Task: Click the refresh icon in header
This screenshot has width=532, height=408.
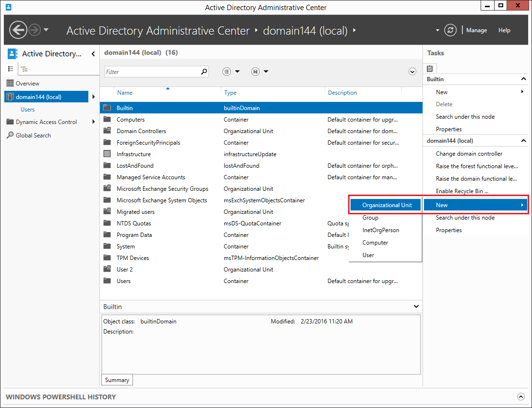Action: (450, 30)
